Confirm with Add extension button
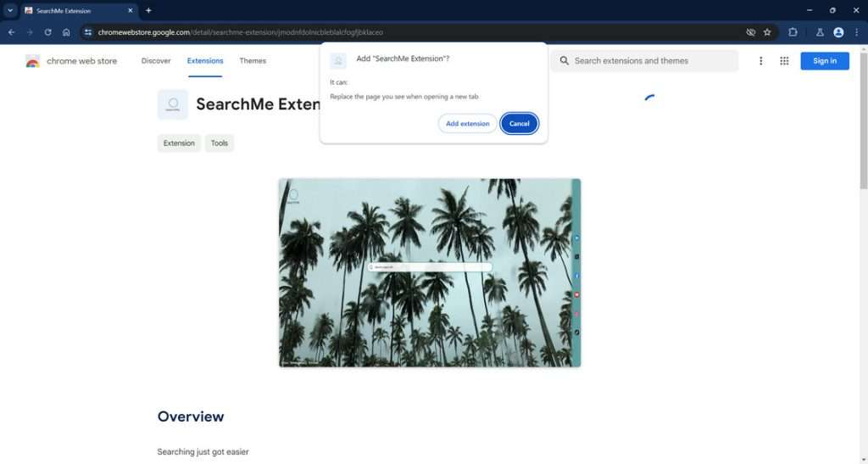Image resolution: width=868 pixels, height=464 pixels. [x=468, y=124]
